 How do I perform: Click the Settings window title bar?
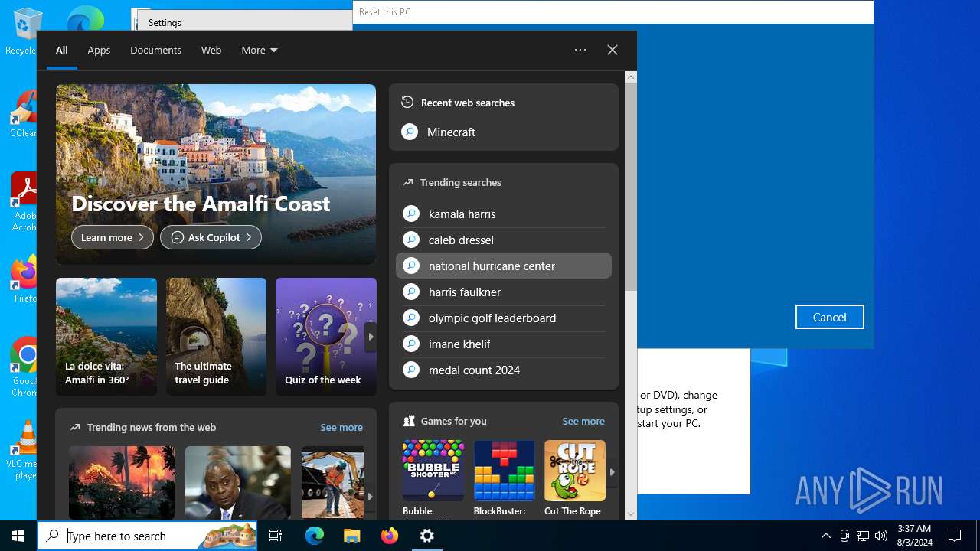click(x=245, y=22)
